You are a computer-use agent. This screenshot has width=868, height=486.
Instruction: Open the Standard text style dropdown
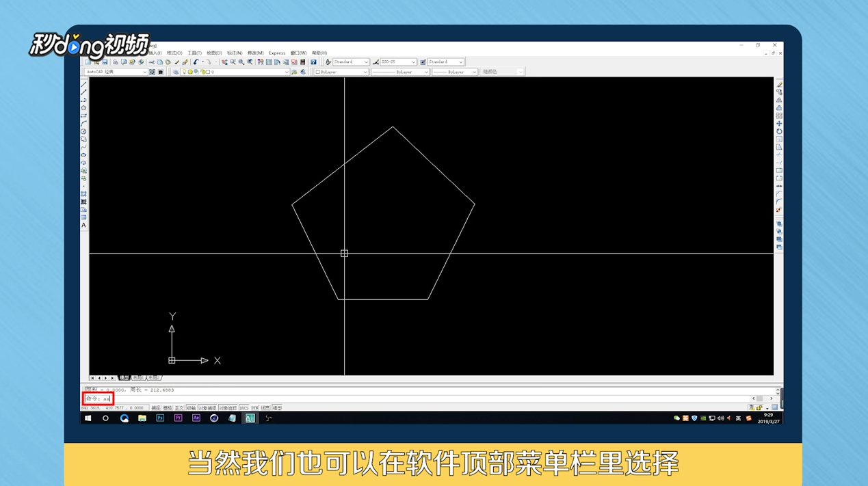coord(351,62)
